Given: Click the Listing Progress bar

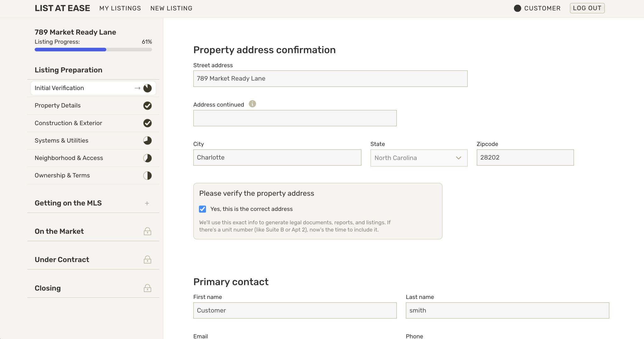Looking at the screenshot, I should pyautogui.click(x=93, y=50).
